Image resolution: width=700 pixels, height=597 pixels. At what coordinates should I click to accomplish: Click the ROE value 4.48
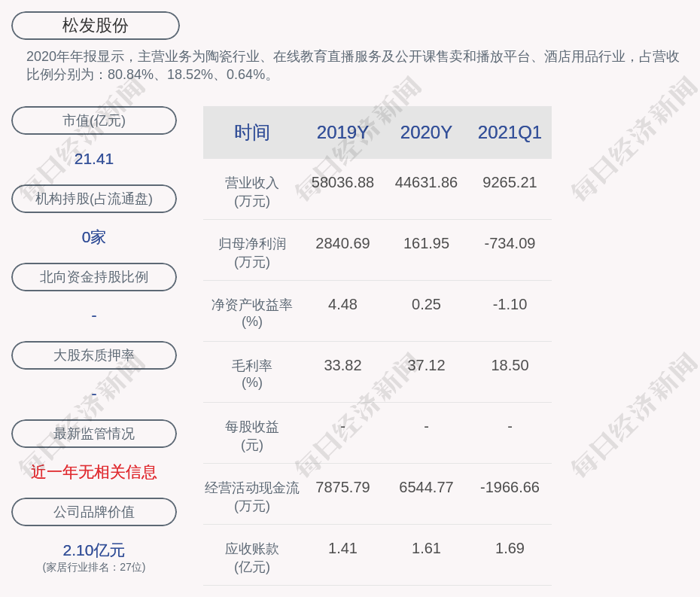[x=343, y=305]
